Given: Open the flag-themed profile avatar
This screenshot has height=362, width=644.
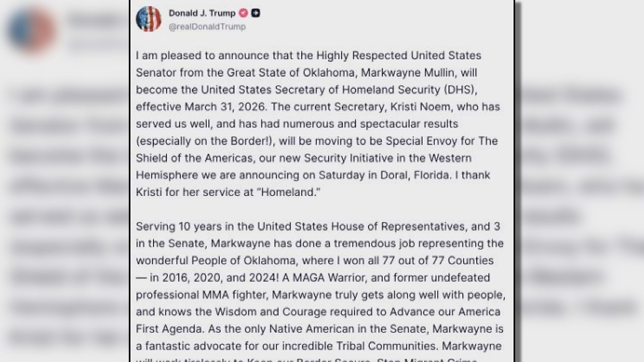Looking at the screenshot, I should pyautogui.click(x=149, y=19).
